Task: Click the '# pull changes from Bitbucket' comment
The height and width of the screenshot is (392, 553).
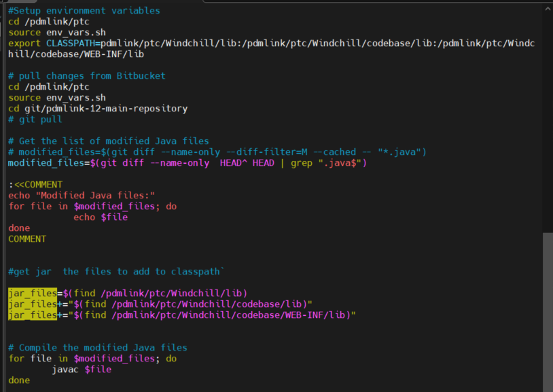Action: [85, 75]
